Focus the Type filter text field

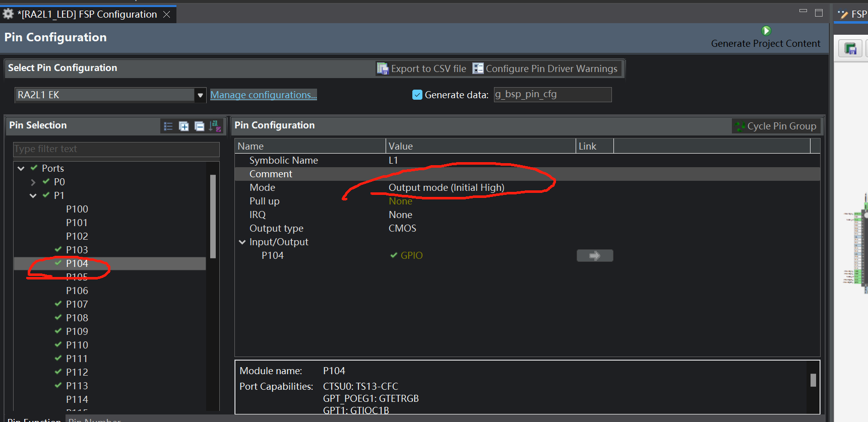tap(116, 149)
